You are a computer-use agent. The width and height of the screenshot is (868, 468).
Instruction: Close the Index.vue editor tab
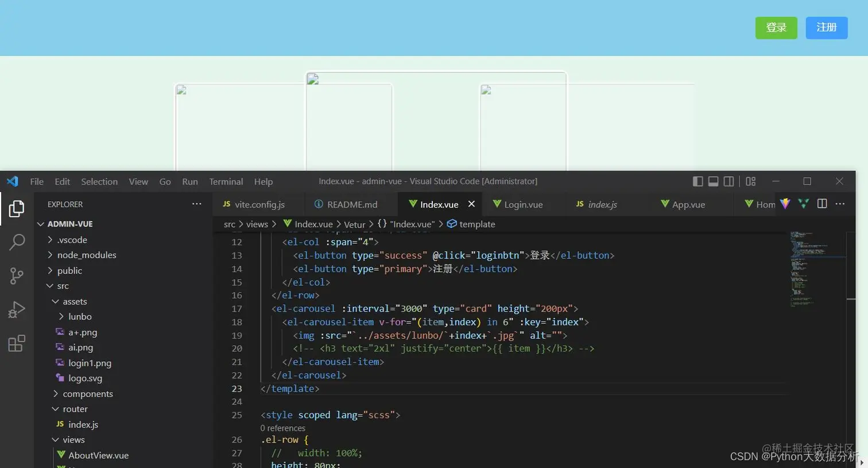pos(471,204)
